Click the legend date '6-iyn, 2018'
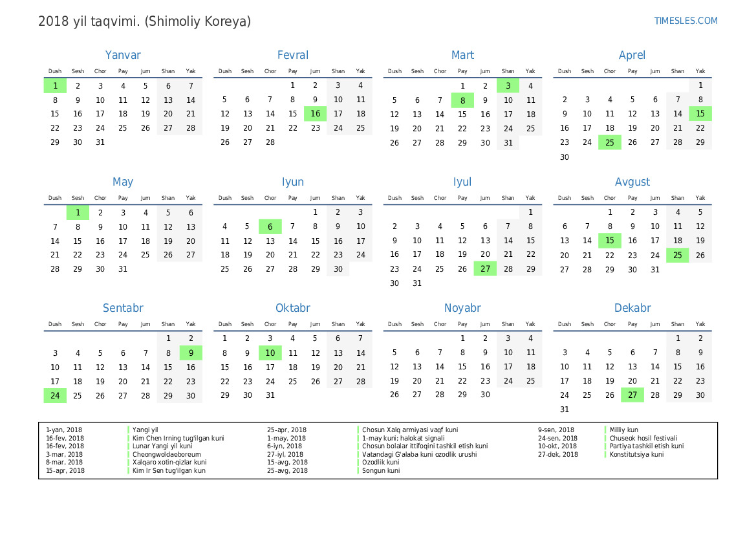This screenshot has height=535, width=756. click(285, 446)
